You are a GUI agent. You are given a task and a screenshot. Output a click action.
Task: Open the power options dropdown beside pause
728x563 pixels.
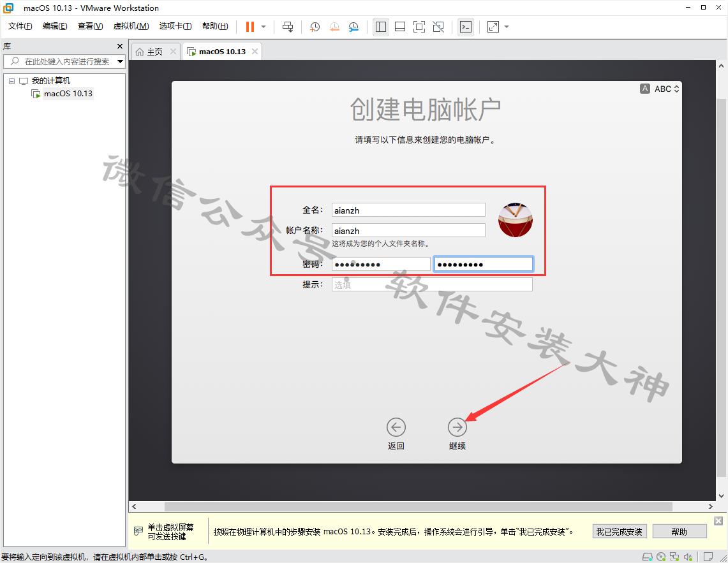pyautogui.click(x=264, y=27)
